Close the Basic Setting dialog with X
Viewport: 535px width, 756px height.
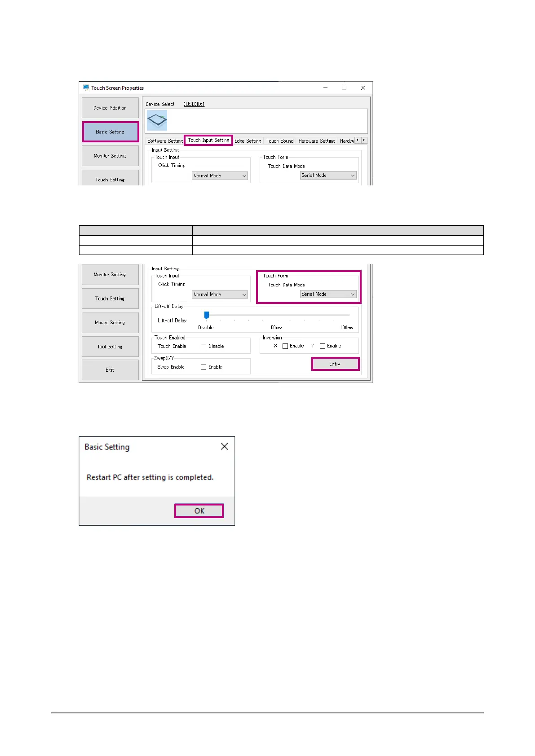point(225,446)
